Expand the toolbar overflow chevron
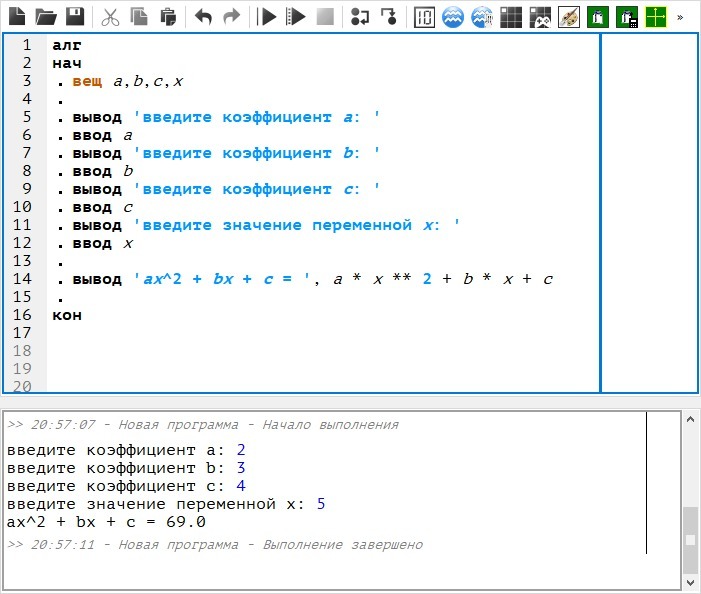Screen dimensions: 701x594 (681, 16)
